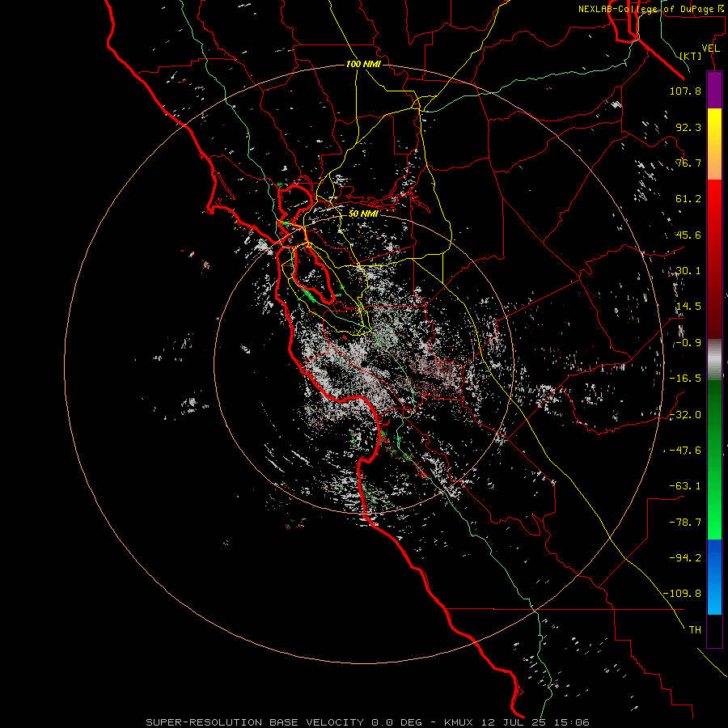The height and width of the screenshot is (728, 728).
Task: Click the -94.2 velocity scale value
Action: (685, 558)
